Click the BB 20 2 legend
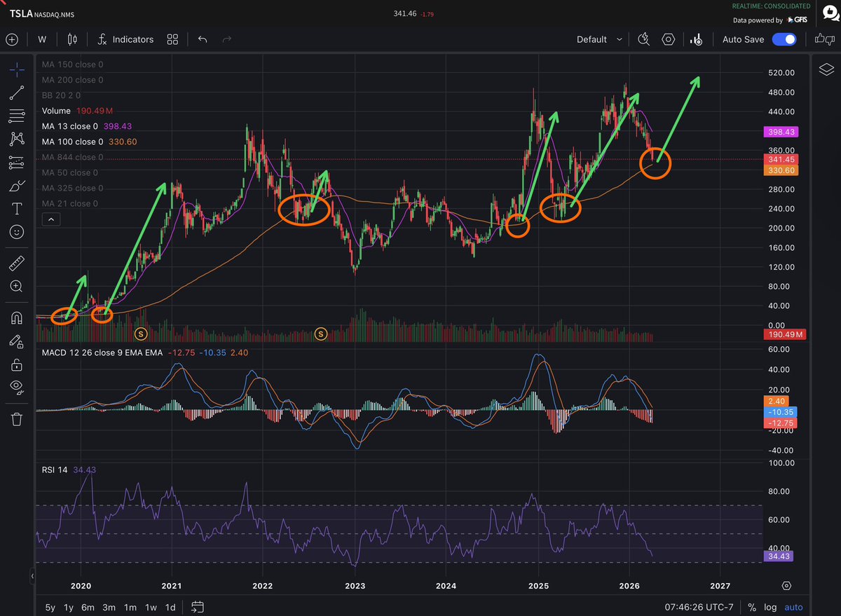The height and width of the screenshot is (616, 841). 62,95
